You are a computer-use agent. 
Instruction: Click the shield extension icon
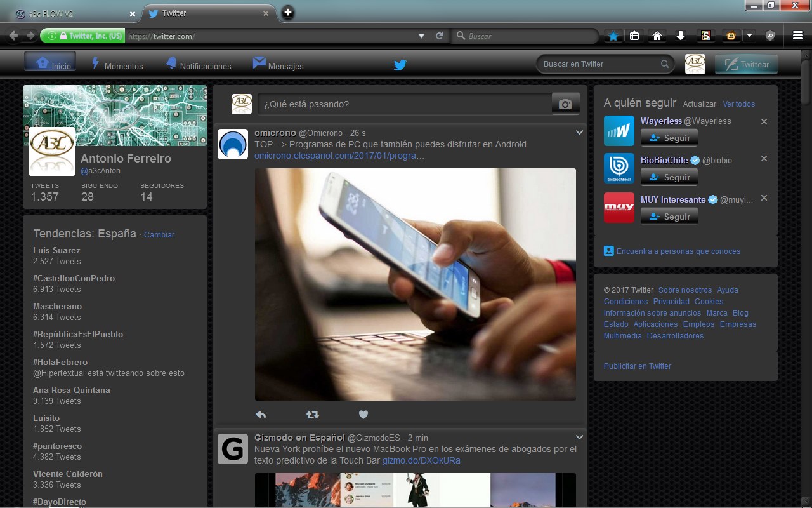770,36
